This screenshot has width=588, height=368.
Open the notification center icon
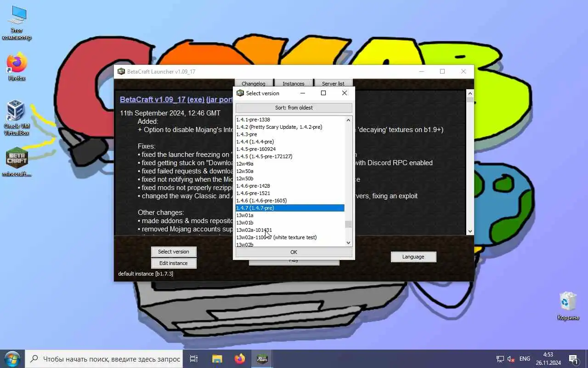pos(573,359)
